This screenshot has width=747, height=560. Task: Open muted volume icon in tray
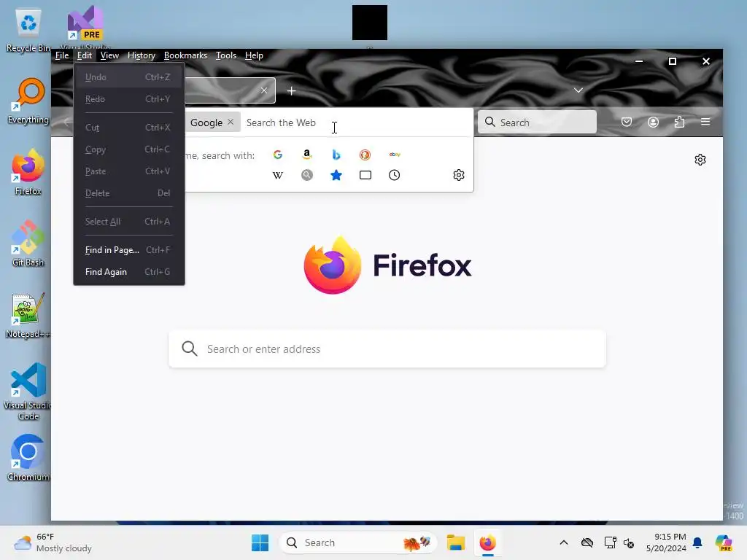(628, 542)
